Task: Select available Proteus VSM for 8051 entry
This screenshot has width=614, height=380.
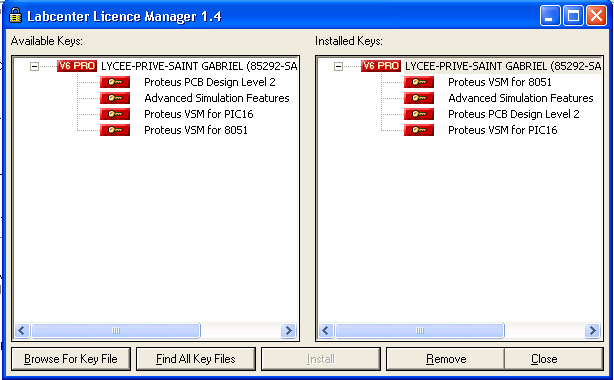Action: point(196,130)
